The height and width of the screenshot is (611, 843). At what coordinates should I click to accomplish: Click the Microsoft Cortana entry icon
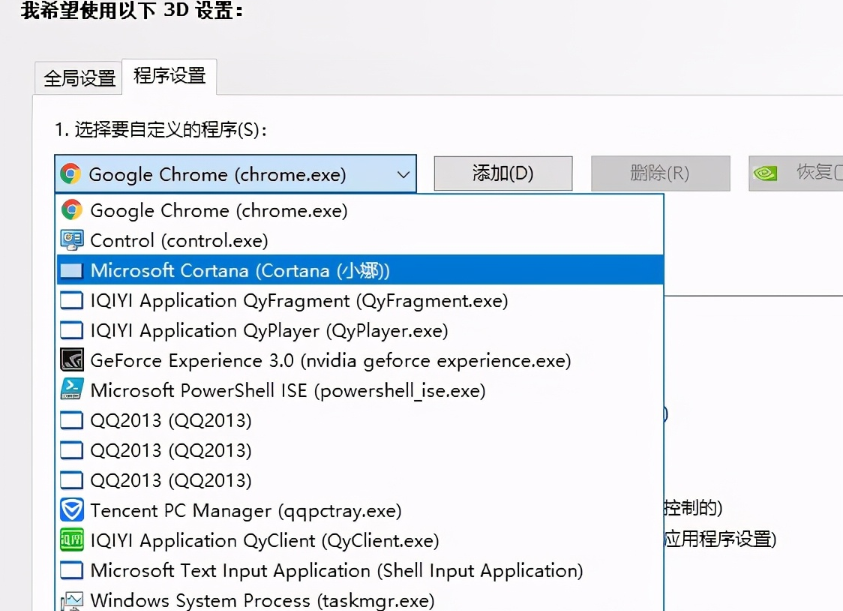pyautogui.click(x=72, y=270)
